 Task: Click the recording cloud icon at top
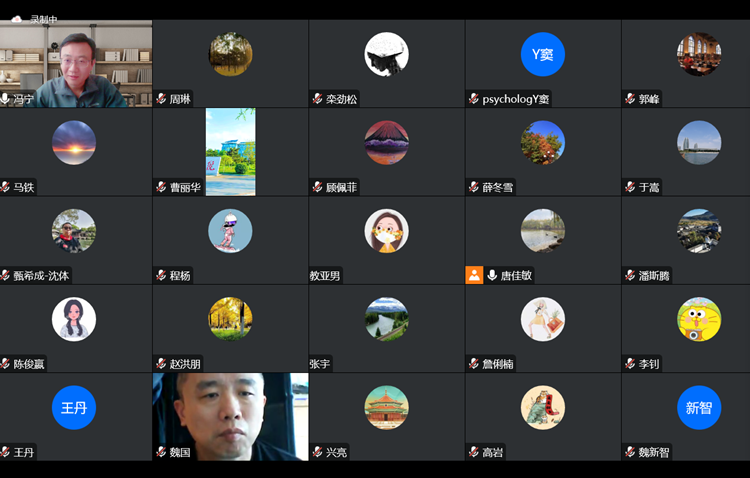16,18
